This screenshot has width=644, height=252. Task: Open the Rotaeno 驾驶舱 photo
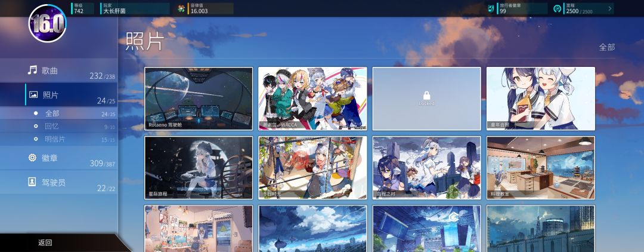[x=199, y=99]
